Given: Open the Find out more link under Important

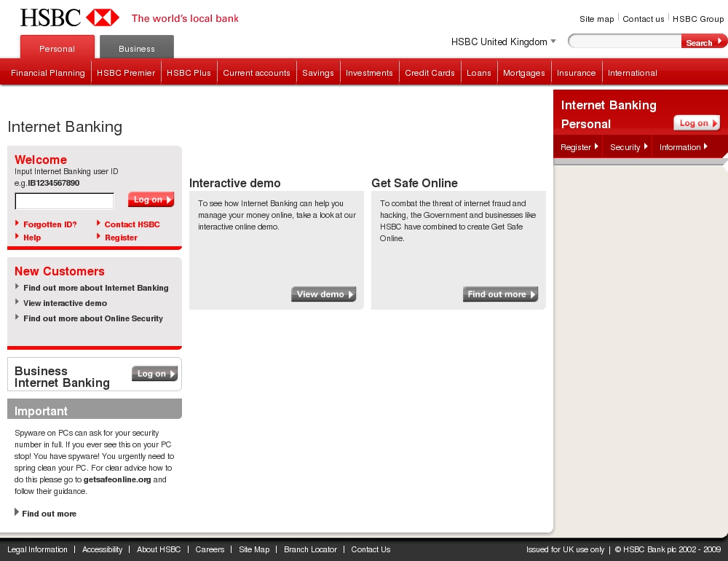Looking at the screenshot, I should click(x=49, y=514).
